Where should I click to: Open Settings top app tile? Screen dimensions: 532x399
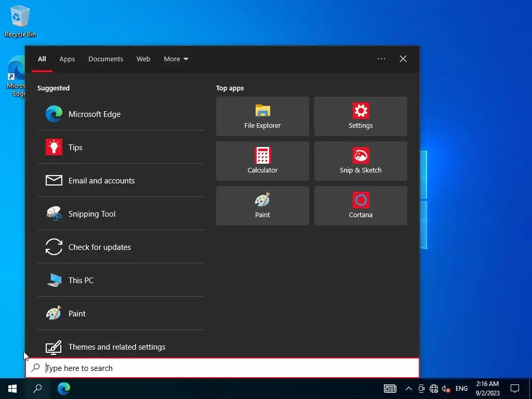tap(361, 116)
